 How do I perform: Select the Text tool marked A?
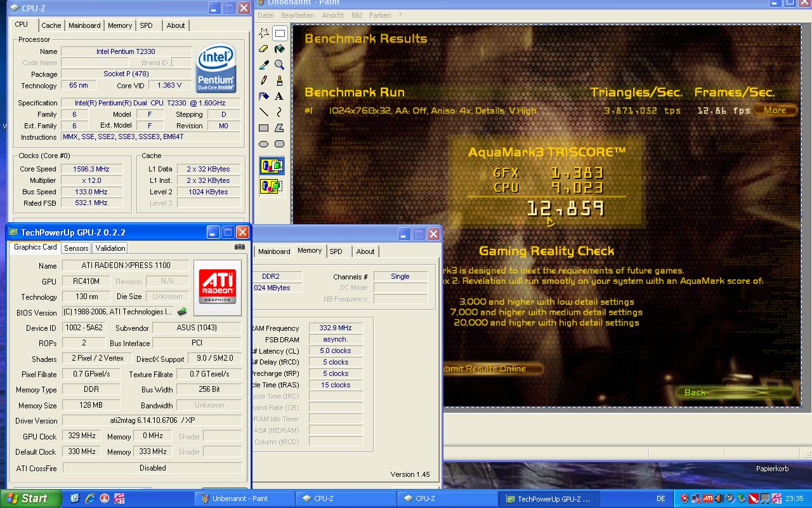tap(280, 97)
